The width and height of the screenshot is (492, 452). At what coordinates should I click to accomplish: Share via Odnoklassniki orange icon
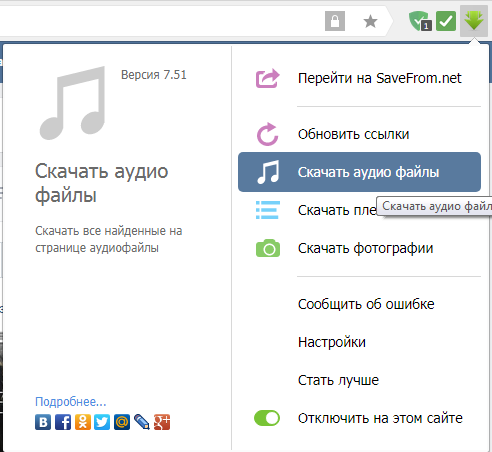pyautogui.click(x=83, y=422)
